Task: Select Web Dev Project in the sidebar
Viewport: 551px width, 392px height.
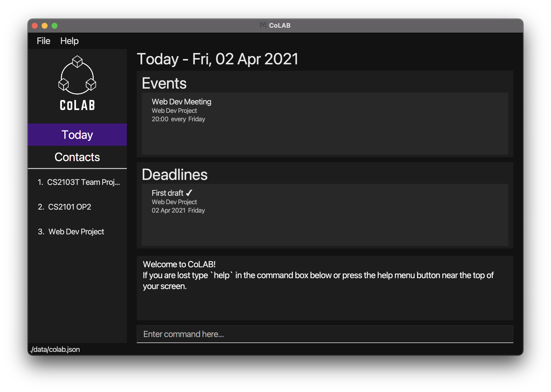Action: [x=71, y=232]
